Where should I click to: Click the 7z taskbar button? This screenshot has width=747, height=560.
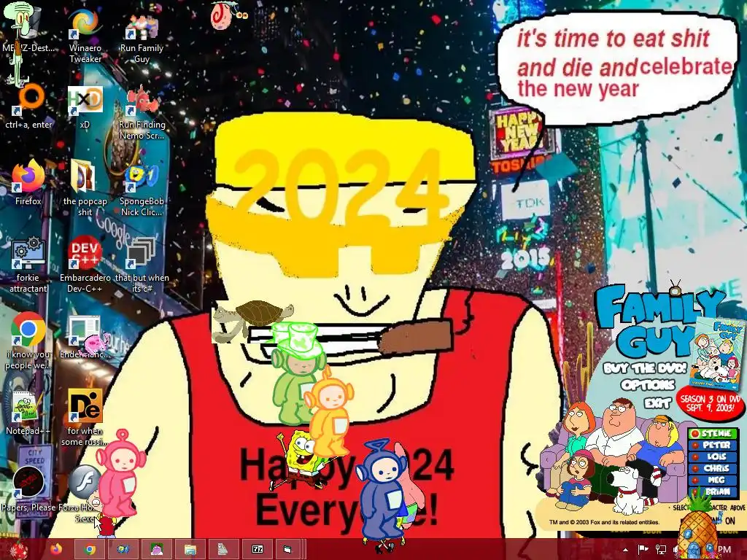pos(258,550)
